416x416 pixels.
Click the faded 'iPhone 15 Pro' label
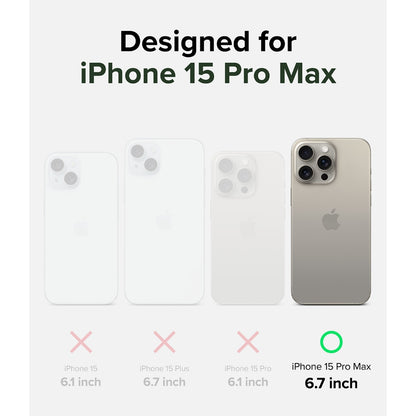coord(248,369)
